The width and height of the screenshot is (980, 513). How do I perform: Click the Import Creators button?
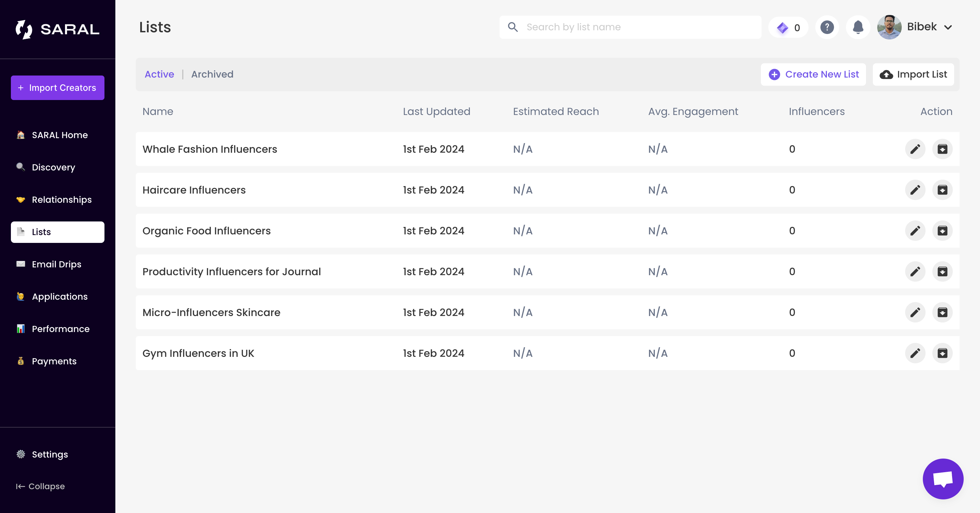58,87
